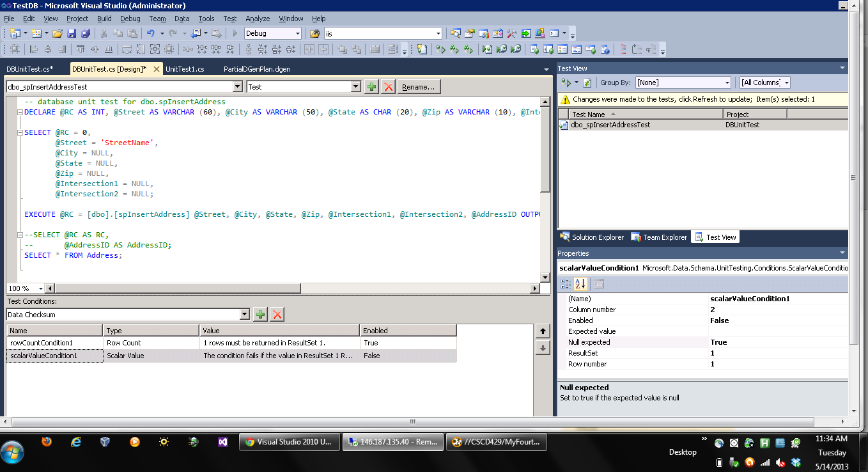Viewport: 868px width, 472px height.
Task: Switch to the Solution Explorer panel tab
Action: (592, 237)
